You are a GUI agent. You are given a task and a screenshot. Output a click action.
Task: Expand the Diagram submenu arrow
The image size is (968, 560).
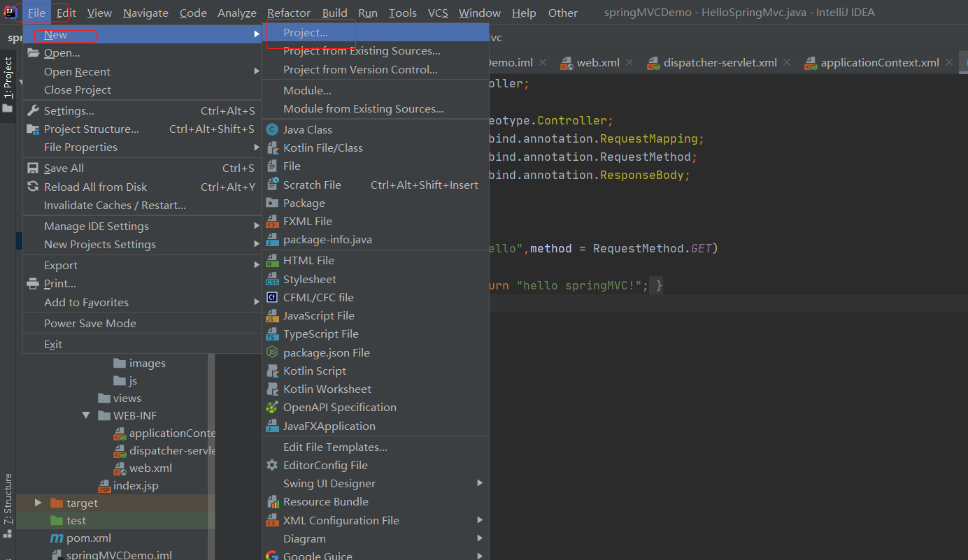[480, 538]
